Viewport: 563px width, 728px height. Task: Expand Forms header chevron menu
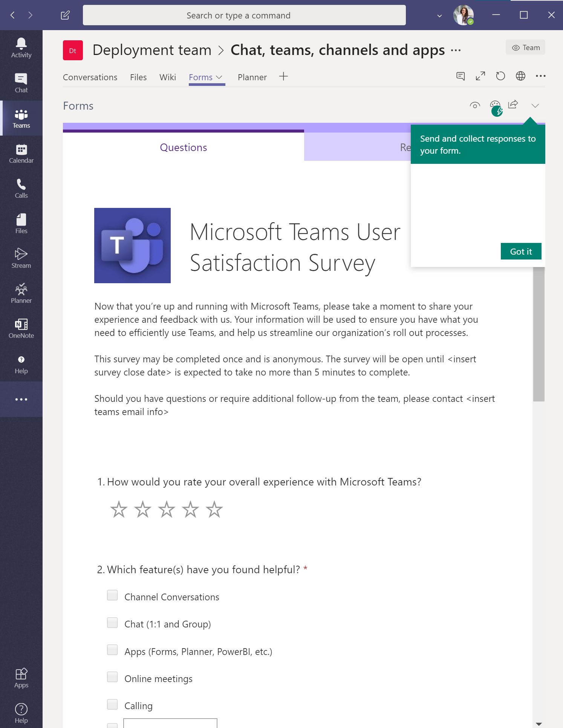535,105
